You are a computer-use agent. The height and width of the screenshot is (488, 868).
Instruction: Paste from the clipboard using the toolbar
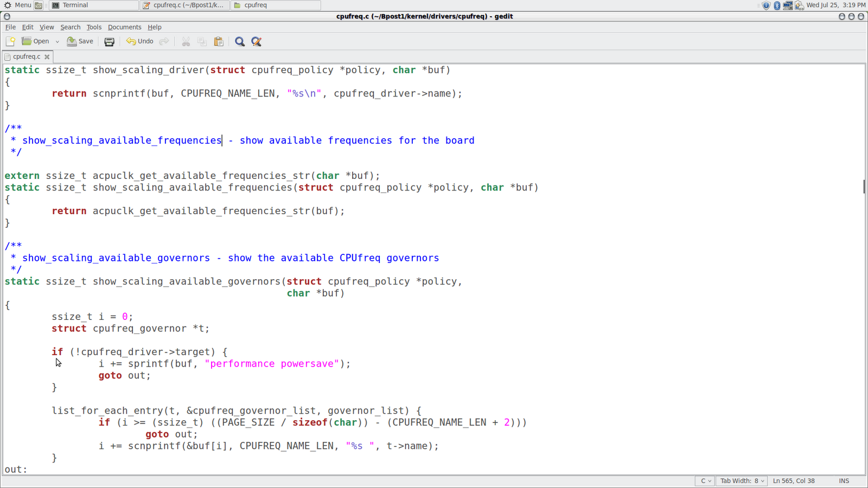(218, 41)
